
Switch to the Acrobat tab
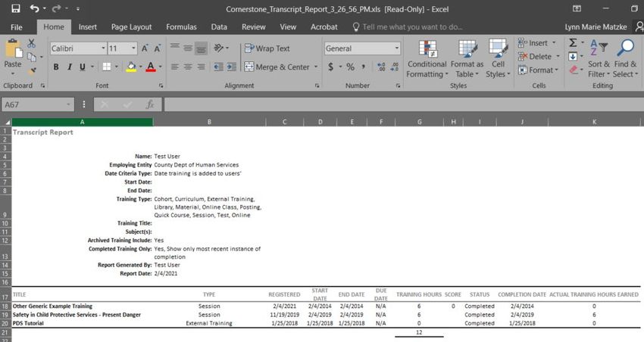tap(324, 27)
